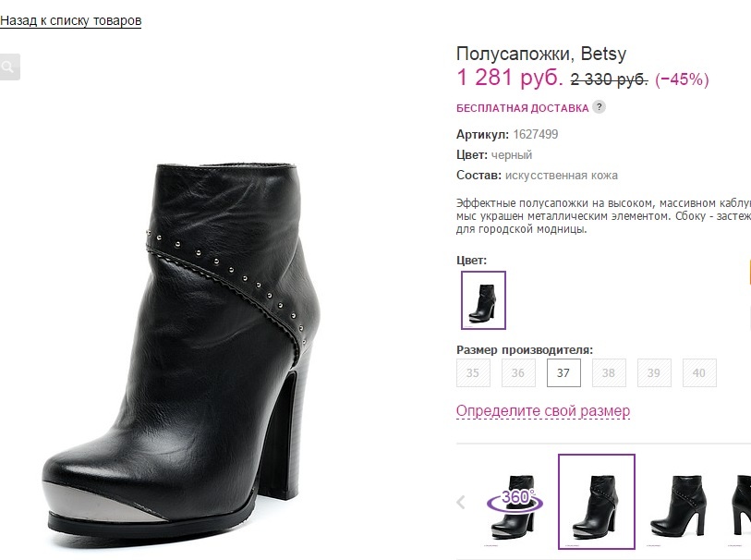Screen dimensions: 751x560
Task: Choose size 40
Action: (698, 373)
